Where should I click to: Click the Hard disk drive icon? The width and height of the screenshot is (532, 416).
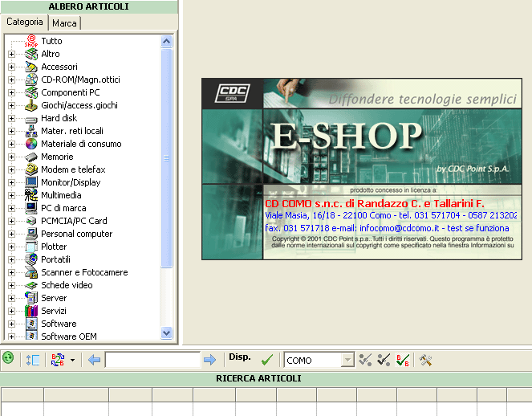[x=31, y=119]
